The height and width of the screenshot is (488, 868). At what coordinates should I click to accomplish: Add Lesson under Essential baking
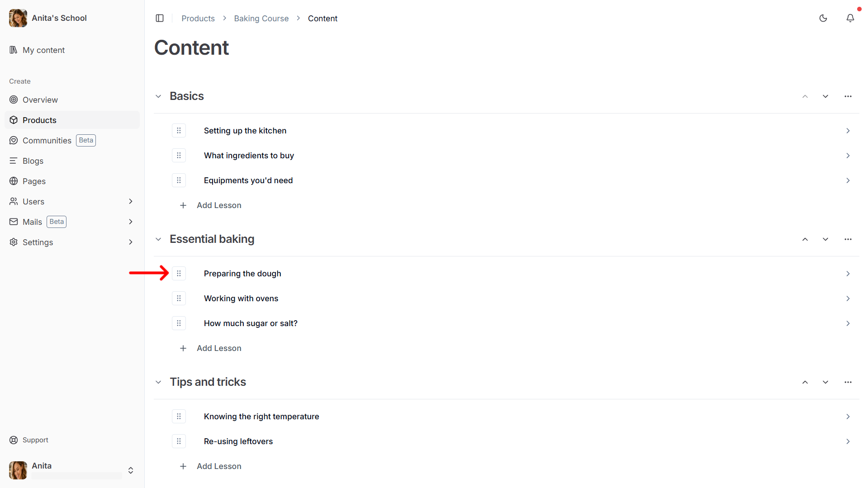click(219, 348)
